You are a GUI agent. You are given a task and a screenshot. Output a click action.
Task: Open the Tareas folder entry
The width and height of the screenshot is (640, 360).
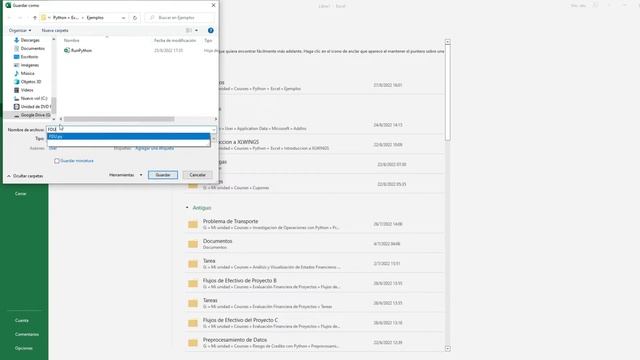[314, 303]
